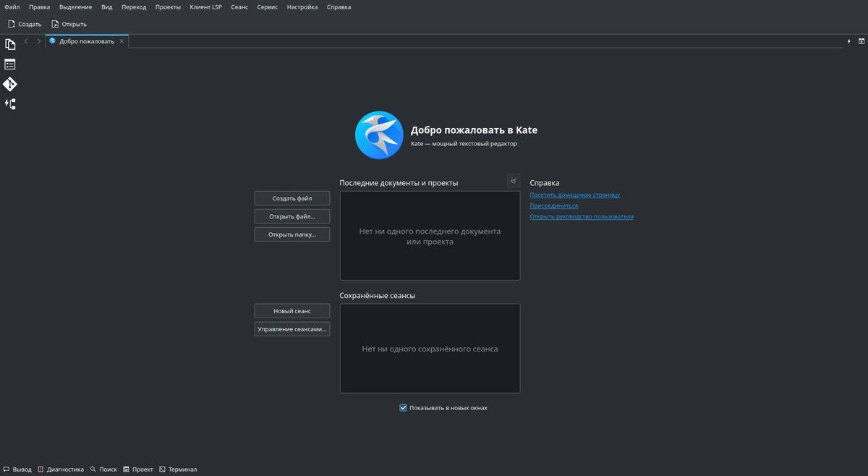
Task: Go forward with the right arrow
Action: point(39,41)
